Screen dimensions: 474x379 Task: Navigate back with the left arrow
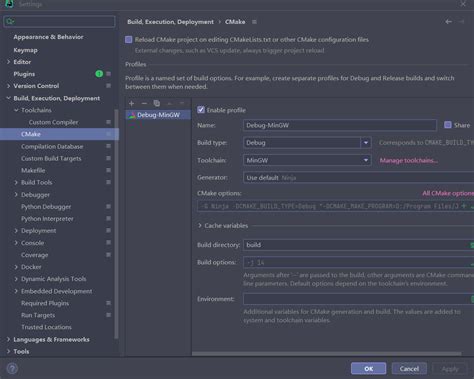[x=449, y=22]
